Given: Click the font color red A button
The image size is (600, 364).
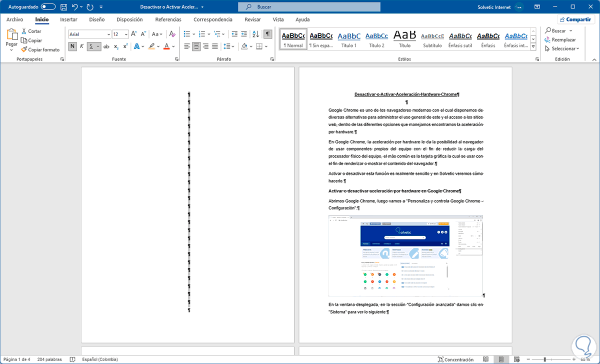Looking at the screenshot, I should pyautogui.click(x=167, y=46).
